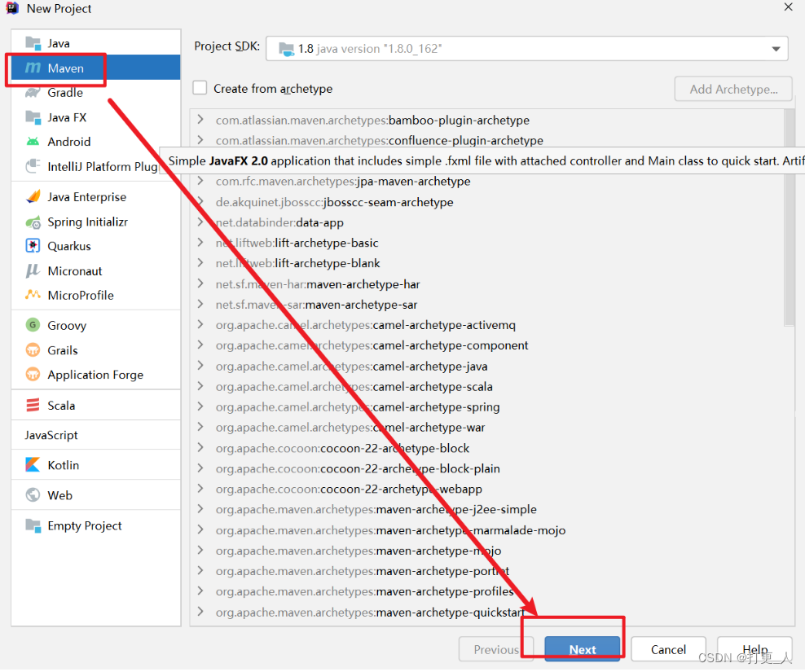Screen dimensions: 805x672
Task: Select Java Enterprise project type label
Action: click(86, 197)
